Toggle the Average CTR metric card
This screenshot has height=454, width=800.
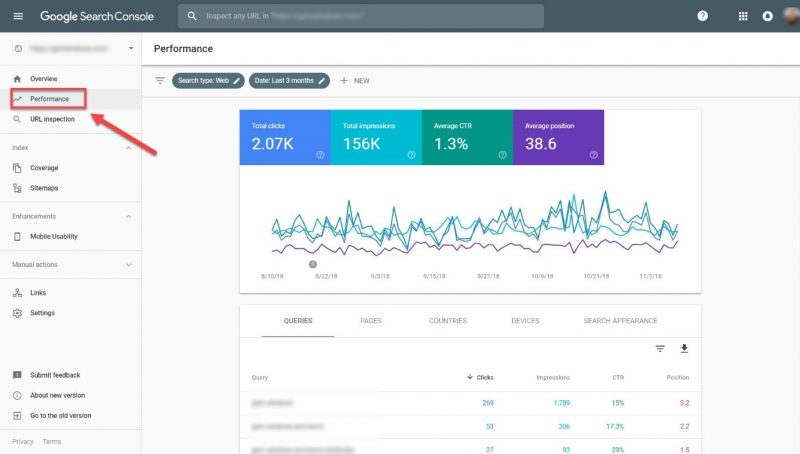[x=467, y=137]
